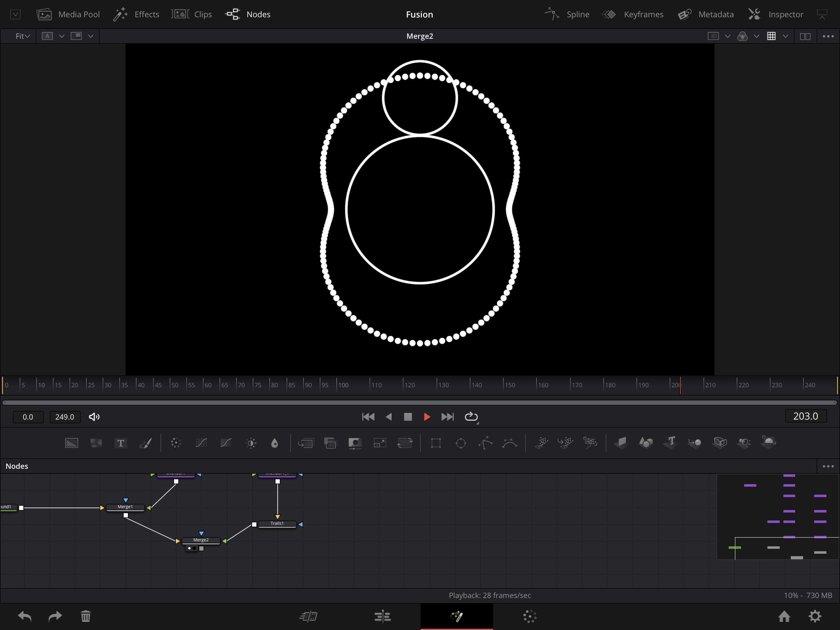Viewport: 840px width, 630px height.
Task: Open the Clips panel
Action: pyautogui.click(x=191, y=14)
